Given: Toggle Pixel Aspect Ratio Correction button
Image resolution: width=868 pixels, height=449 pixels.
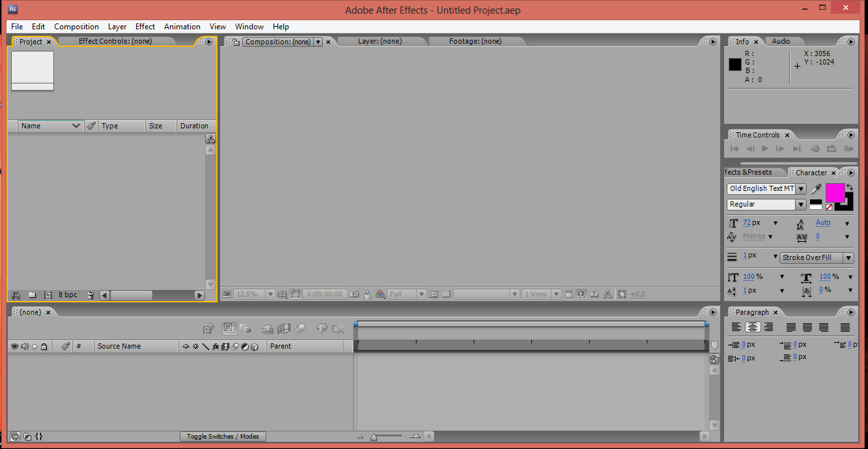Looking at the screenshot, I should tap(568, 294).
